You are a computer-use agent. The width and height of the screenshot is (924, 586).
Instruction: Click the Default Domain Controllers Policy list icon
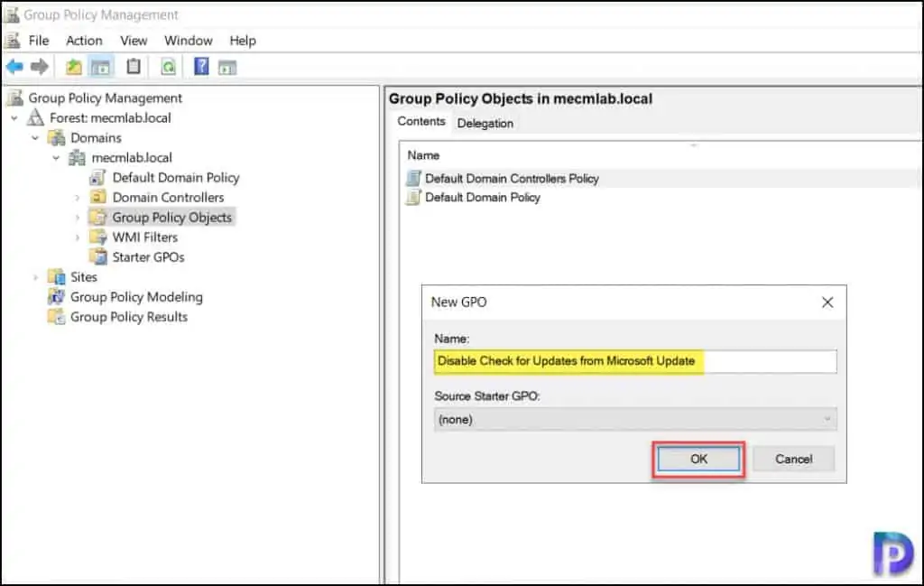pyautogui.click(x=413, y=178)
